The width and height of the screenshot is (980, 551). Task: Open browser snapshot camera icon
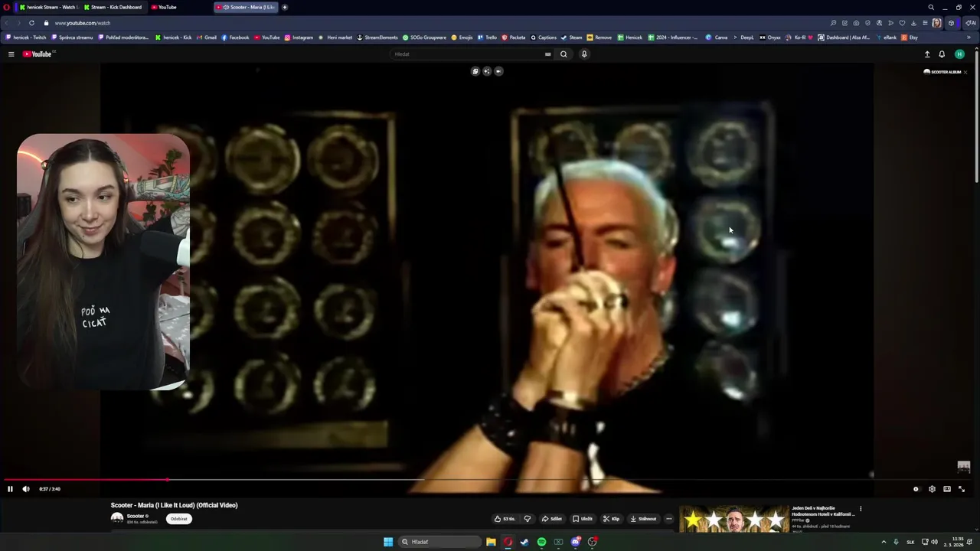(x=856, y=23)
